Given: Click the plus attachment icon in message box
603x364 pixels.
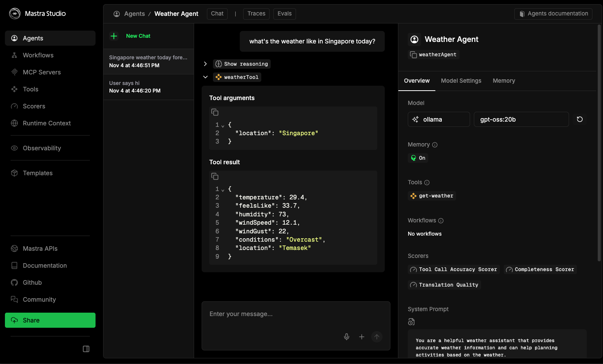Looking at the screenshot, I should pos(362,337).
